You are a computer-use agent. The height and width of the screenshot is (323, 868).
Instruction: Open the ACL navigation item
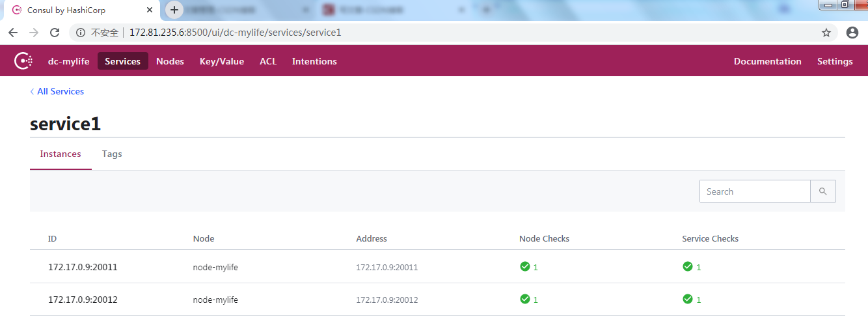point(268,61)
